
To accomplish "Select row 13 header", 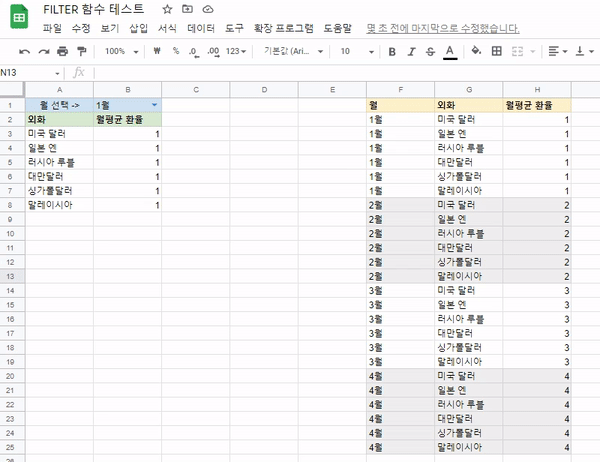I will tap(10, 276).
